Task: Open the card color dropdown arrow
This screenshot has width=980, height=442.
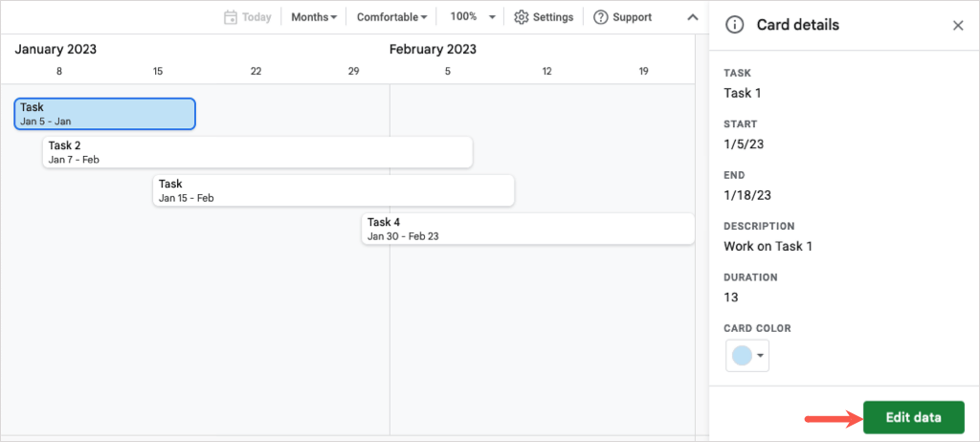Action: [761, 356]
